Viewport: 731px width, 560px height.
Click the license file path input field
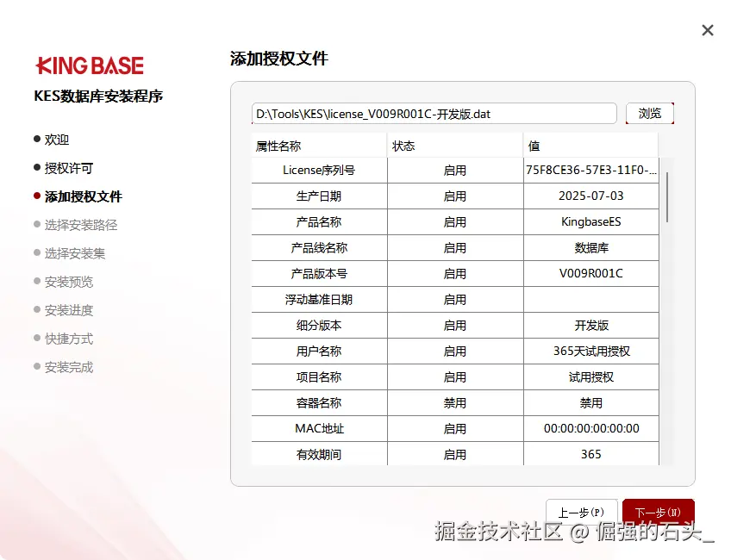[x=434, y=114]
